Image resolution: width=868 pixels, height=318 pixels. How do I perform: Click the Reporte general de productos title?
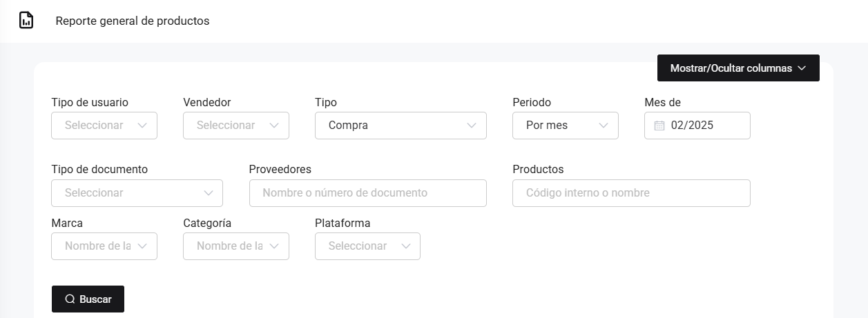(x=133, y=21)
